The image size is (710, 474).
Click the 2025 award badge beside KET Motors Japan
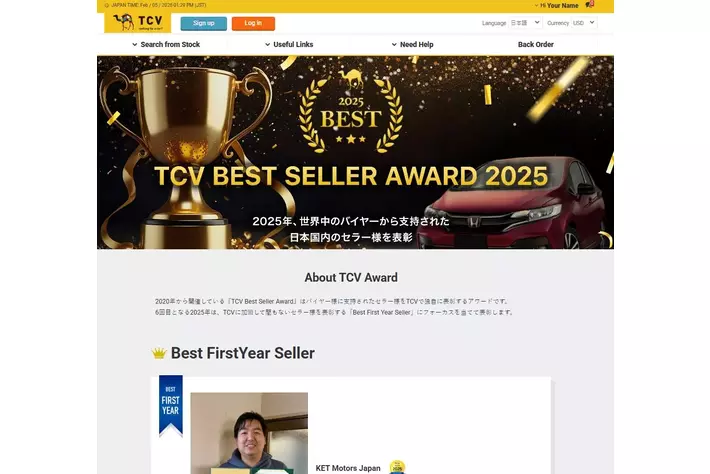397,467
